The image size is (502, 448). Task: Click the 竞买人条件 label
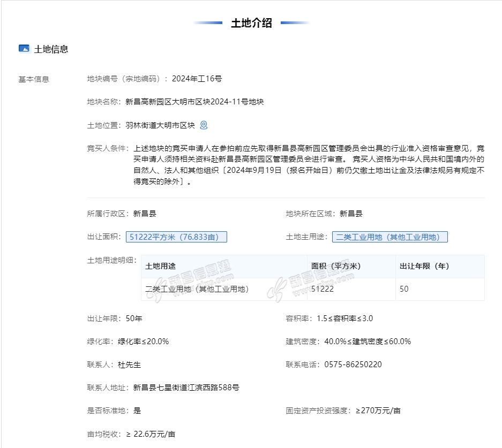[108, 148]
